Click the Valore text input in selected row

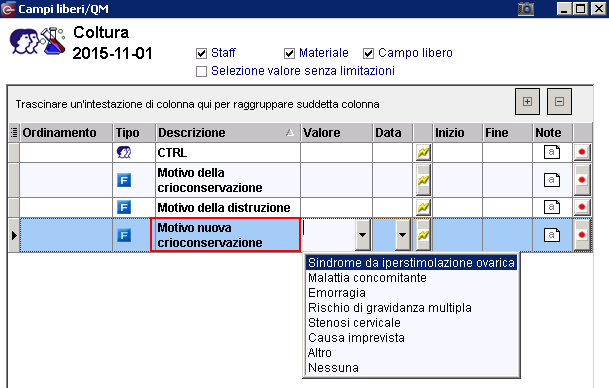click(x=329, y=235)
